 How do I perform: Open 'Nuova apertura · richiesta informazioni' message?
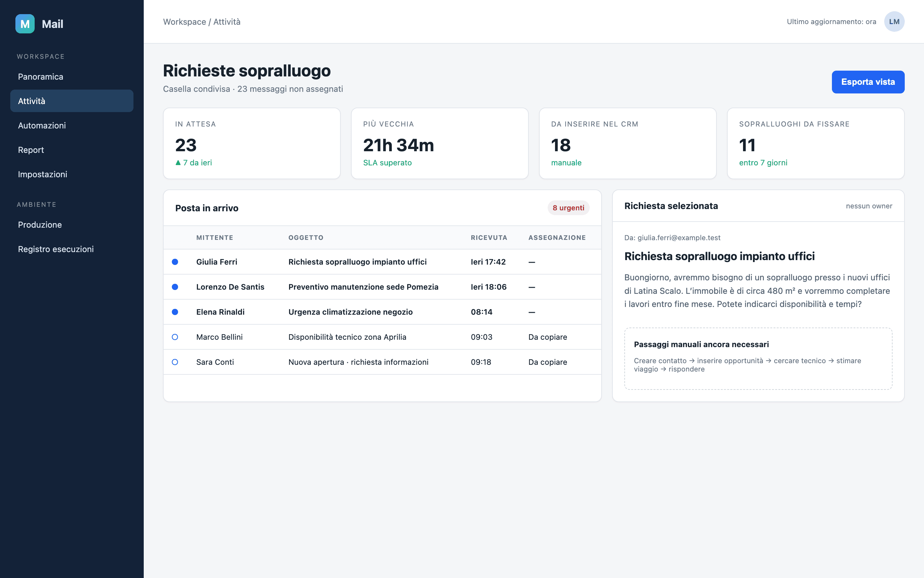(x=358, y=362)
